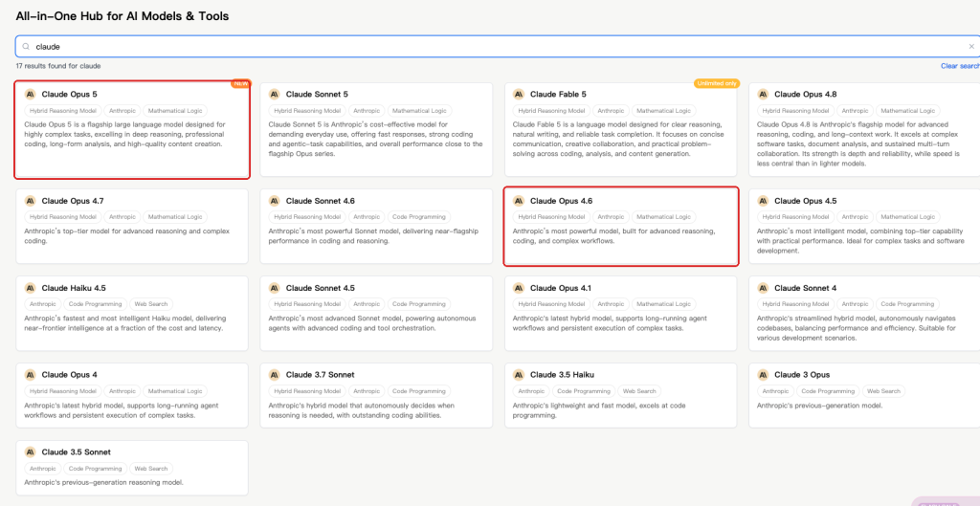This screenshot has height=506, width=980.
Task: Click the Claude Opus 4.8 Anthropic logo icon
Action: coord(763,95)
